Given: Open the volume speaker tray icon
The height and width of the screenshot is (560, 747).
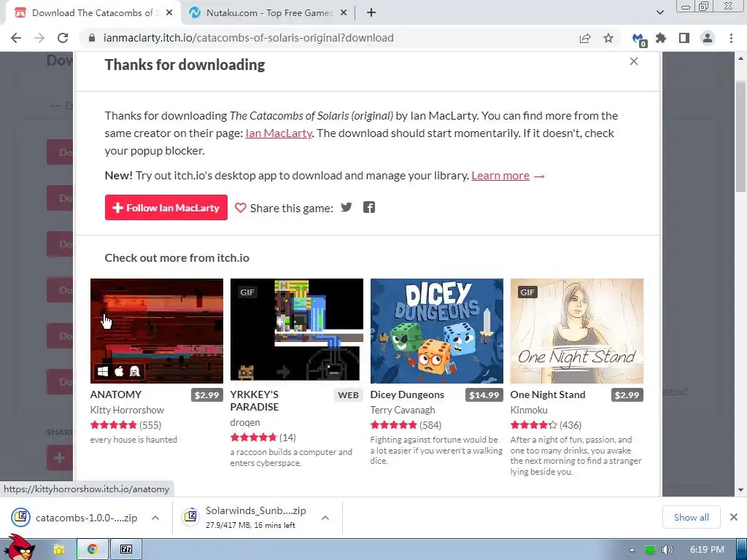Looking at the screenshot, I should click(x=667, y=550).
